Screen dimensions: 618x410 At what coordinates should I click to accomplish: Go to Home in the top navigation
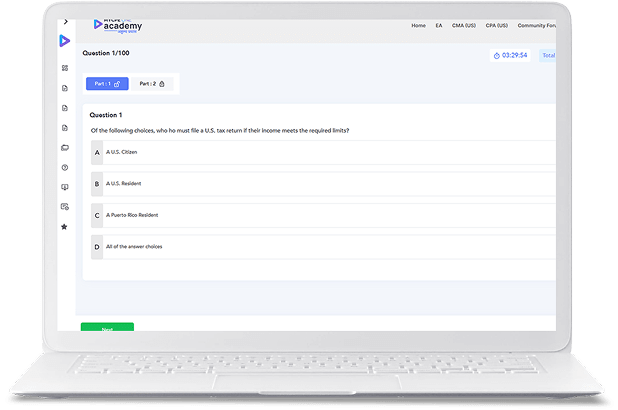pyautogui.click(x=419, y=25)
